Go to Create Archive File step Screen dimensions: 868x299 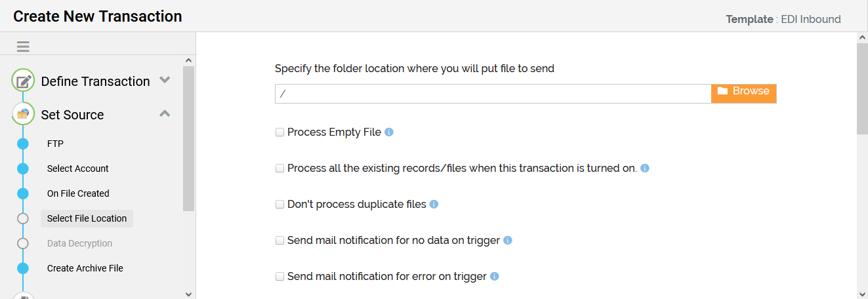85,268
